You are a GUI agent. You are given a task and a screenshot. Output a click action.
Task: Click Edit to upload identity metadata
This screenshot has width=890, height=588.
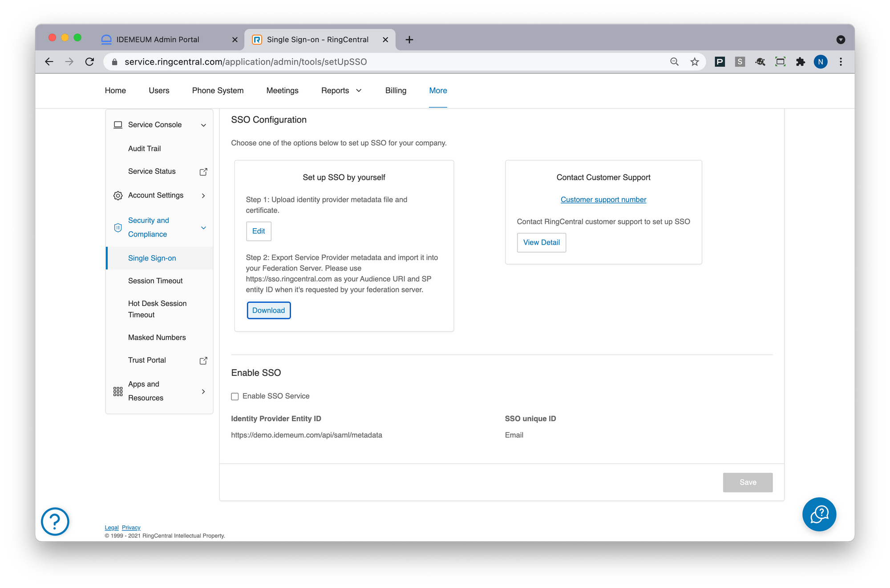pos(259,231)
